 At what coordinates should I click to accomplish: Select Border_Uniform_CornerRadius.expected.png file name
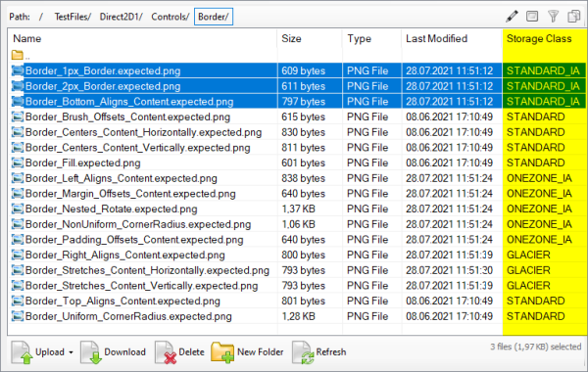[x=128, y=316]
